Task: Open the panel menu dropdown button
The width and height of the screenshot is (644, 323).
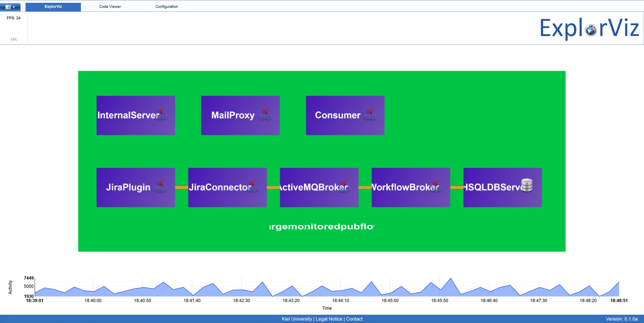Action: pyautogui.click(x=10, y=7)
